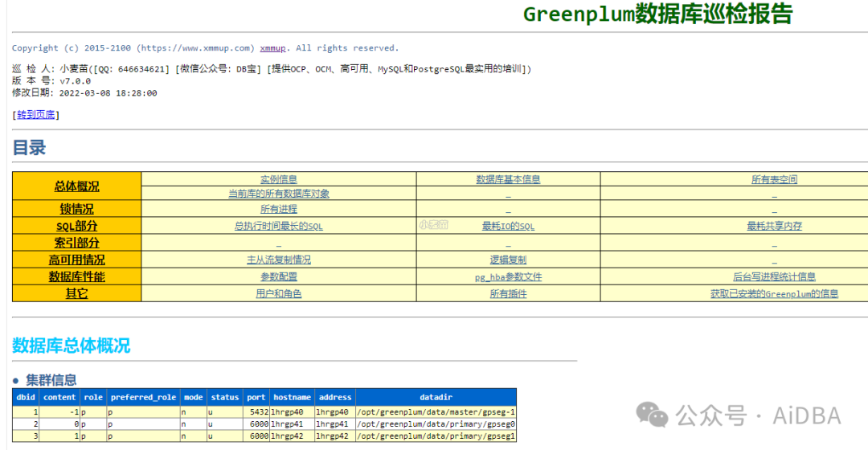
Task: Click the modified date 2022-03-08 18:28:00
Action: 108,93
